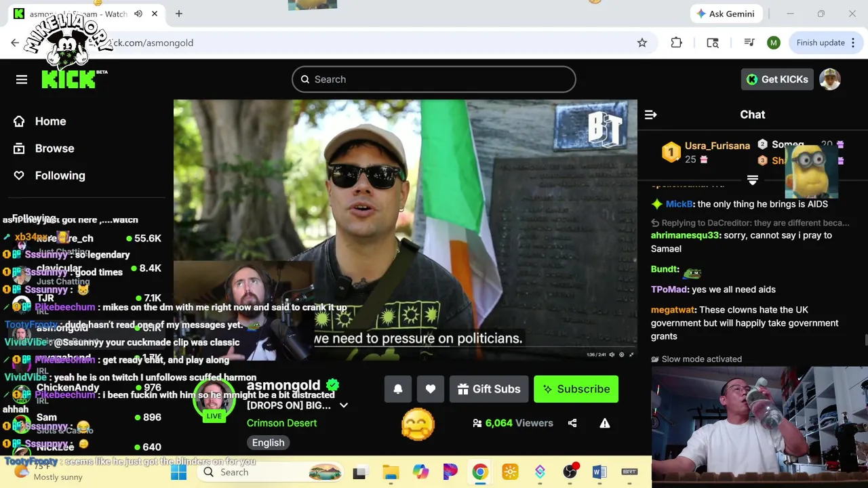Open the Chrome three-dot menu
This screenshot has width=868, height=488.
[853, 43]
